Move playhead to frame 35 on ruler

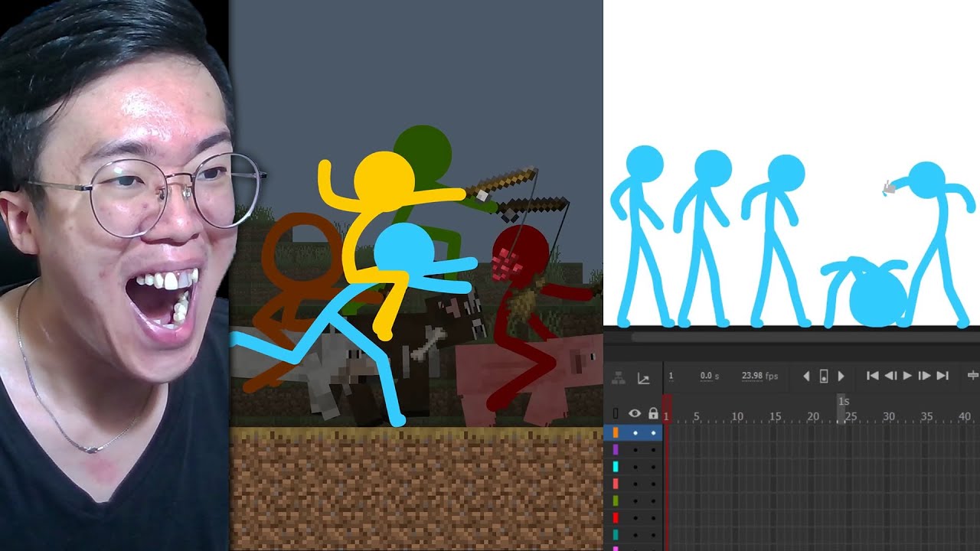(926, 416)
